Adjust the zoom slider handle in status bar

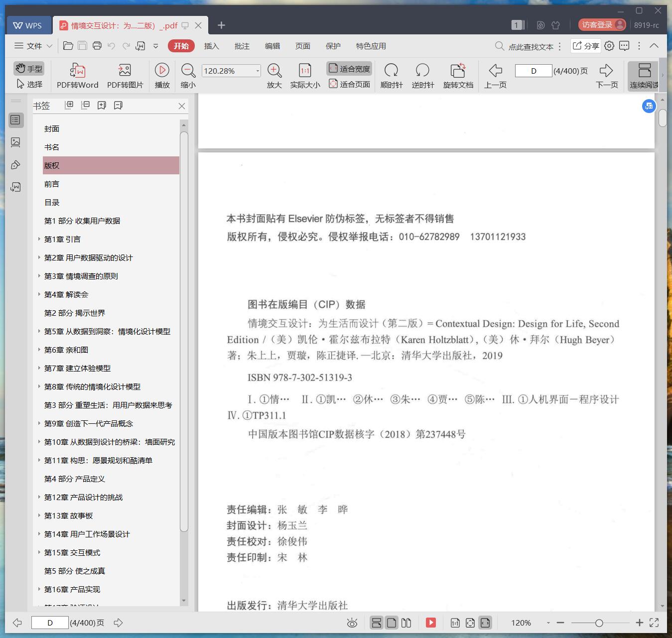[599, 623]
